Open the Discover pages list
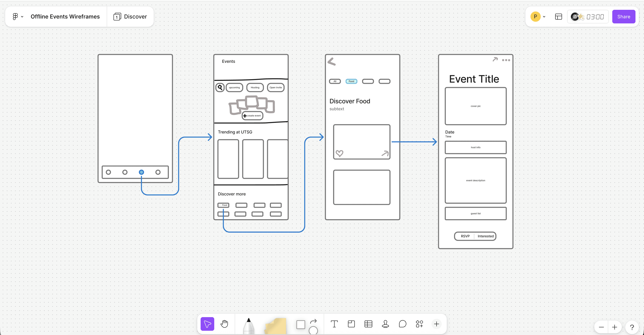The height and width of the screenshot is (335, 644). [130, 16]
